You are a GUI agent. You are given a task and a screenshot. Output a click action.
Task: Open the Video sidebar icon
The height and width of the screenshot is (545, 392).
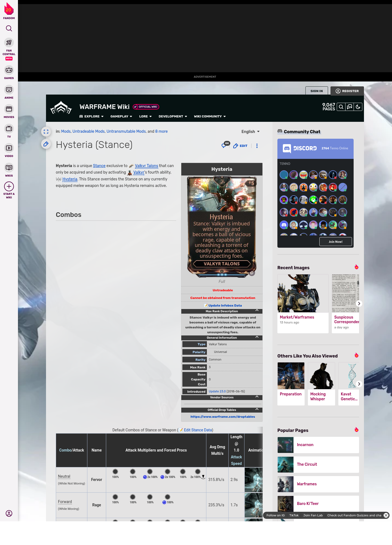point(9,148)
